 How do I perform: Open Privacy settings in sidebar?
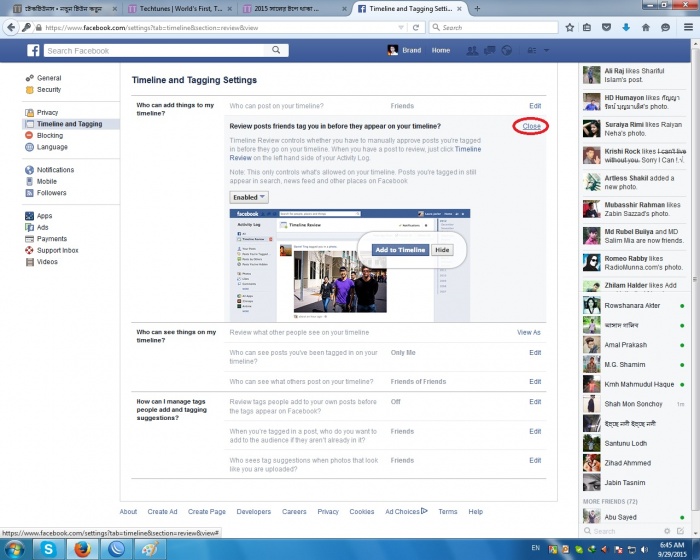pyautogui.click(x=47, y=113)
